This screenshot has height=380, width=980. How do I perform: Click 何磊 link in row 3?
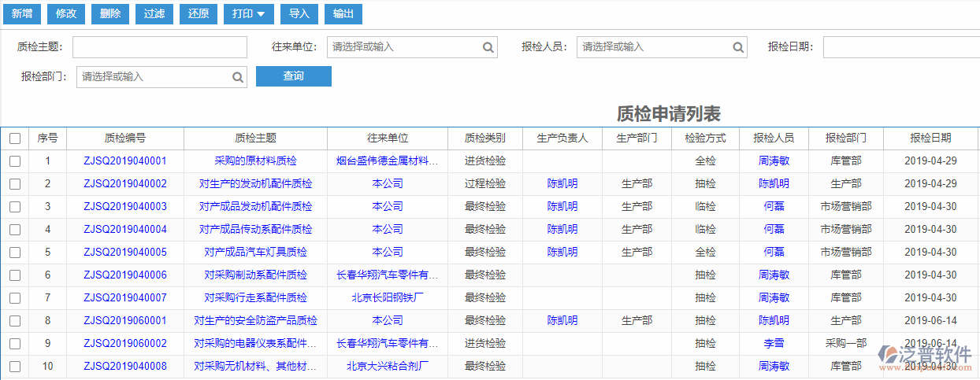click(774, 207)
